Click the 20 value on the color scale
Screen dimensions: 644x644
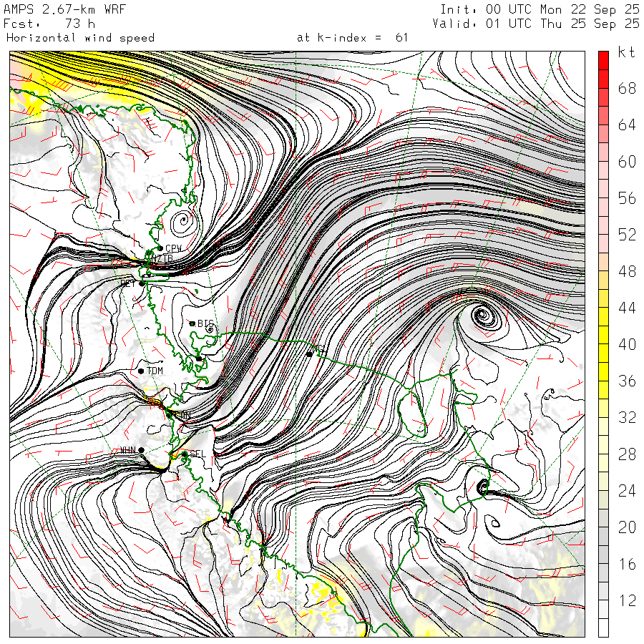tap(627, 528)
